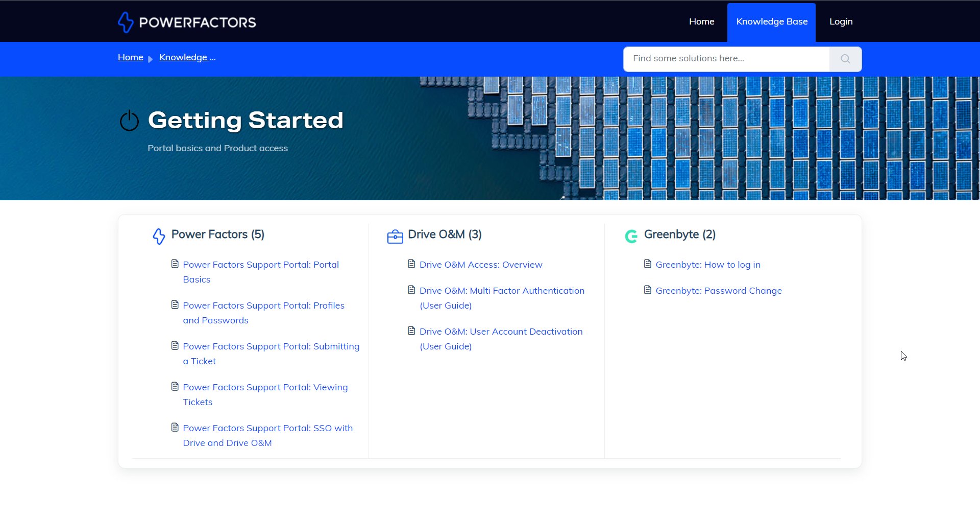This screenshot has width=980, height=517.
Task: Click the search magnifier button
Action: coord(845,59)
